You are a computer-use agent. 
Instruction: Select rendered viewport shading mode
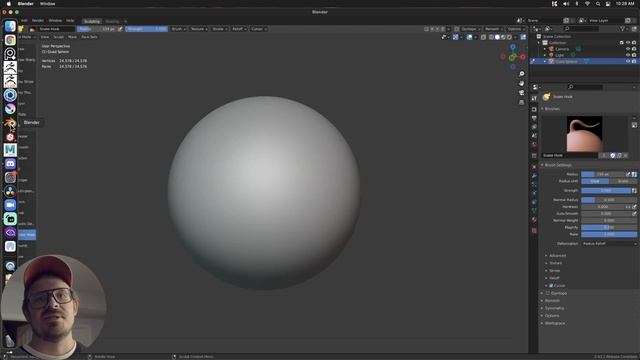click(509, 37)
